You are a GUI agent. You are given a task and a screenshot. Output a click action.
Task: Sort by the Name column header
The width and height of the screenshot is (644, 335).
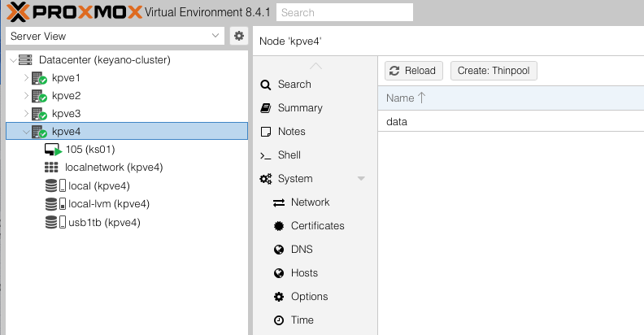tap(511, 98)
